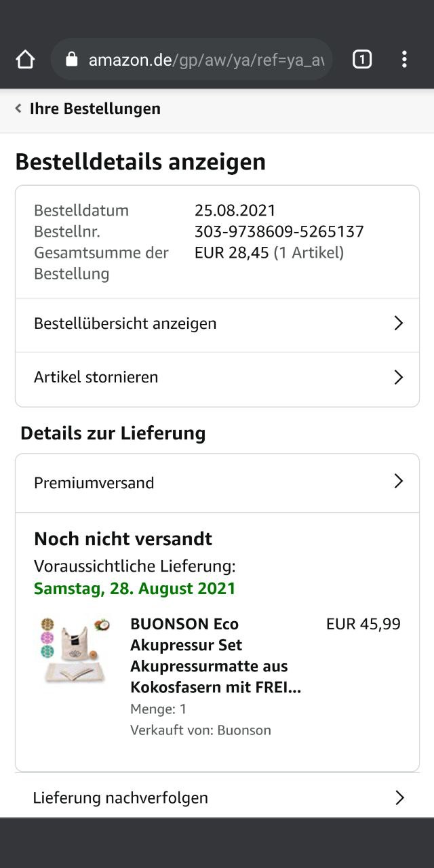The height and width of the screenshot is (868, 434).
Task: Go back to Ihre Bestellungen
Action: pyautogui.click(x=95, y=108)
